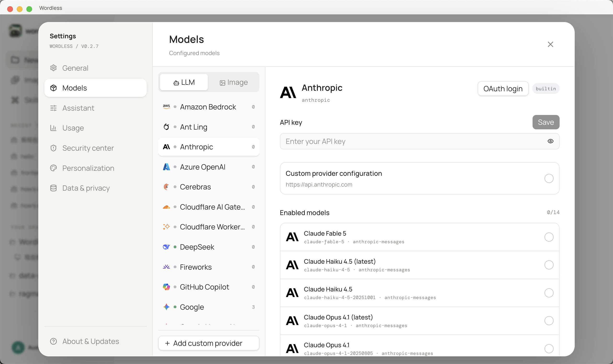Click the Add custom provider button
This screenshot has width=613, height=364.
[x=209, y=343]
